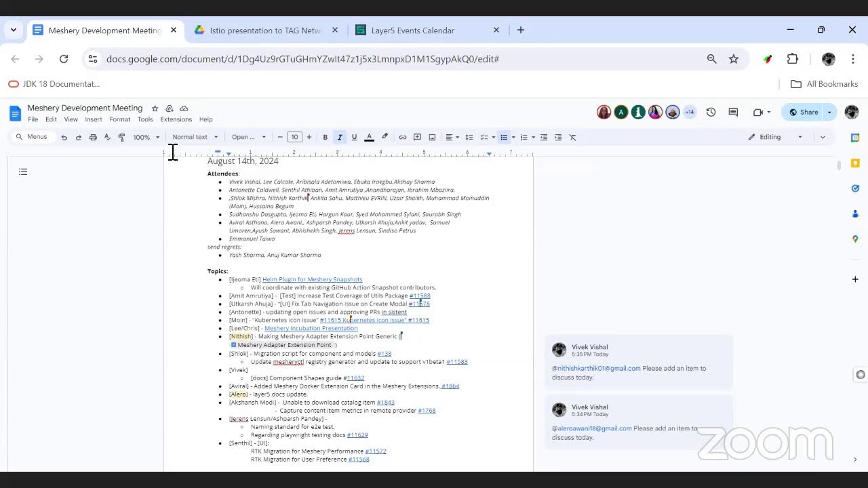The image size is (868, 488).
Task: Switch to the Istio presentation tab
Action: [x=266, y=30]
